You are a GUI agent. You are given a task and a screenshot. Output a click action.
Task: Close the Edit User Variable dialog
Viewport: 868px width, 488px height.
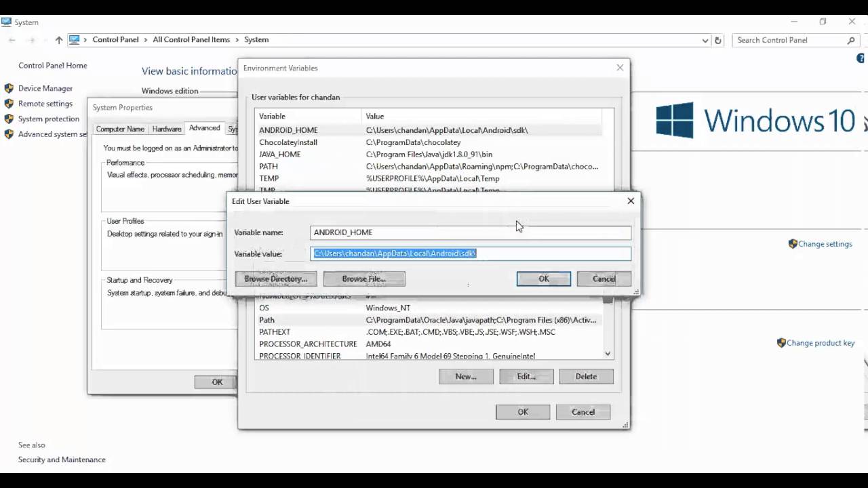pos(631,201)
